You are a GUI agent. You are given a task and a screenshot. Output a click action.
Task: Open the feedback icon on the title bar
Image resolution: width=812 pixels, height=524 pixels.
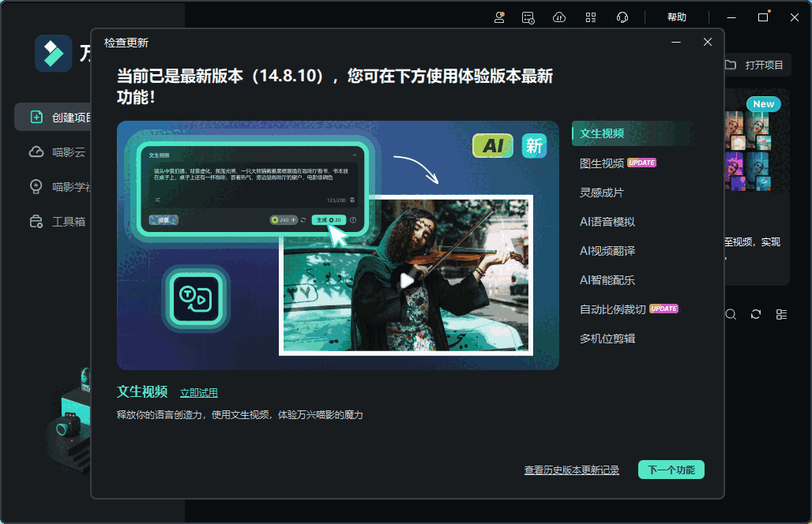[x=528, y=17]
